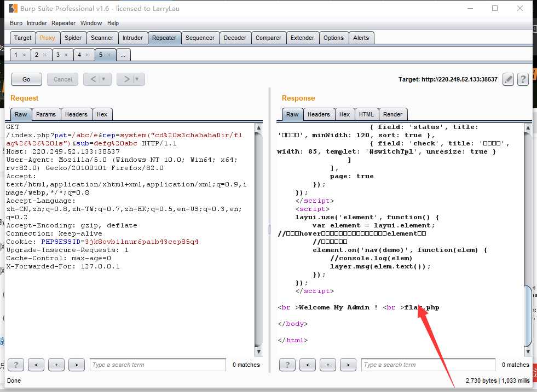Click response pane scroll down arrow

(x=528, y=352)
